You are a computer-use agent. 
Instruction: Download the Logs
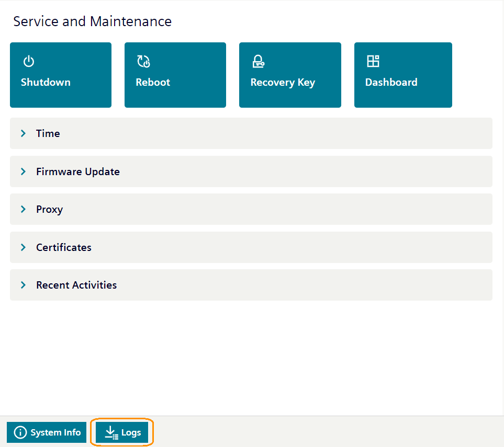point(121,432)
